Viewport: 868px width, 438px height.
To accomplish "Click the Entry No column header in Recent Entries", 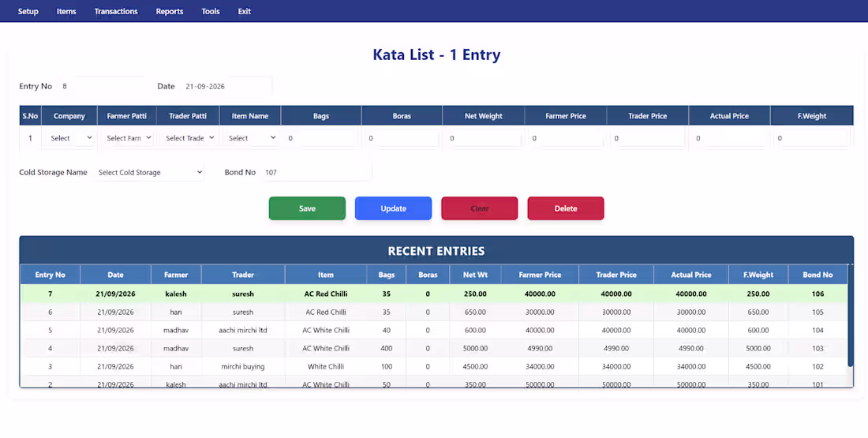I will (x=51, y=275).
